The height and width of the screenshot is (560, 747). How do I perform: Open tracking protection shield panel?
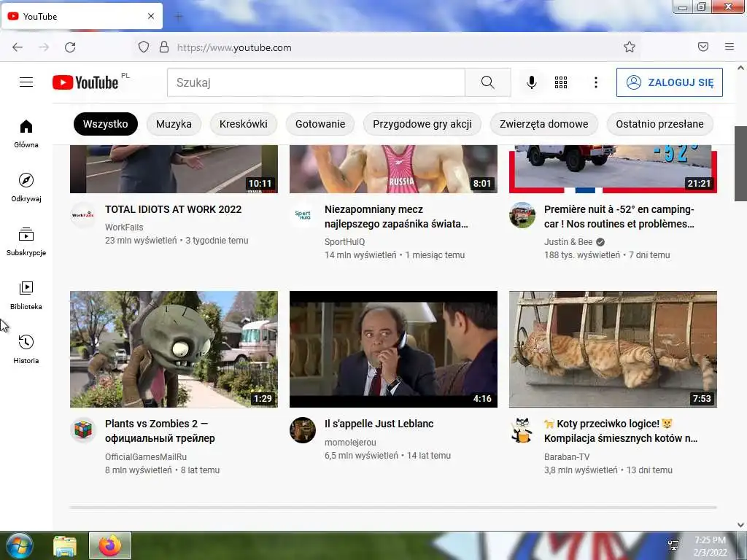144,47
